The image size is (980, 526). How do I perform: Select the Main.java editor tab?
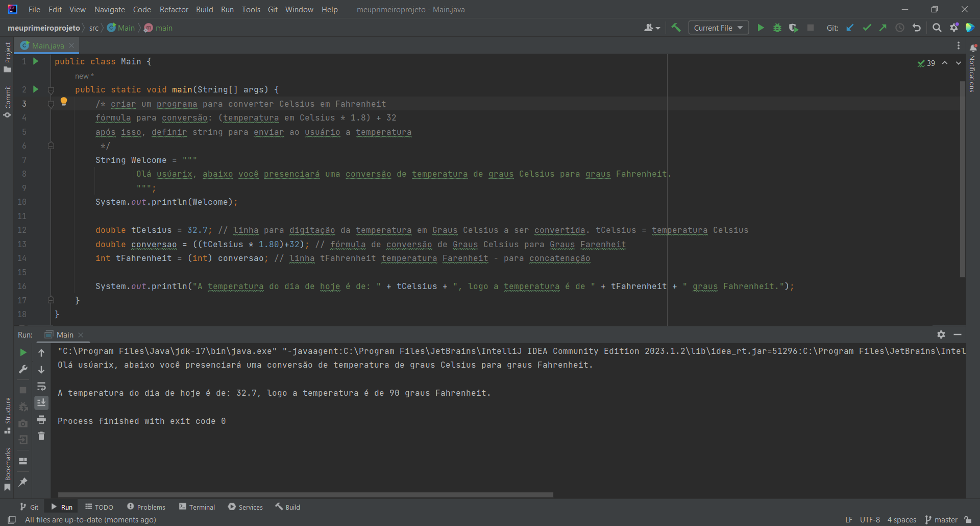(x=47, y=45)
